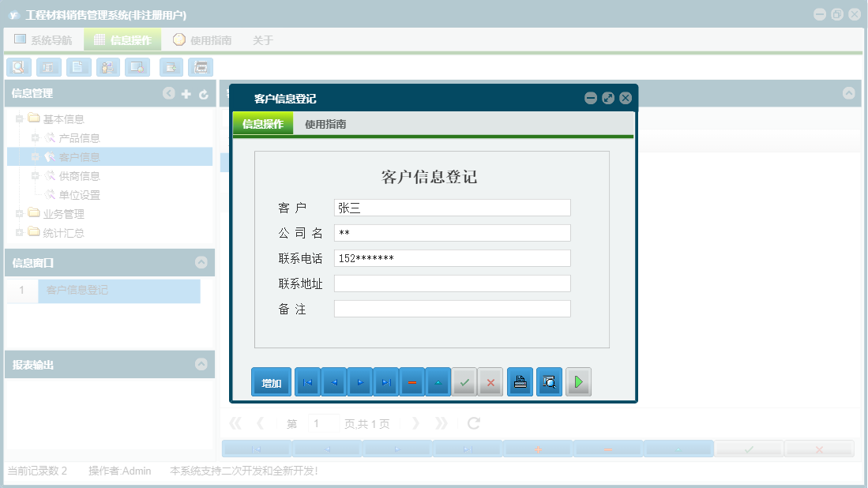The width and height of the screenshot is (868, 488).
Task: Minimize the 客户信息登记 dialog
Action: [x=591, y=98]
